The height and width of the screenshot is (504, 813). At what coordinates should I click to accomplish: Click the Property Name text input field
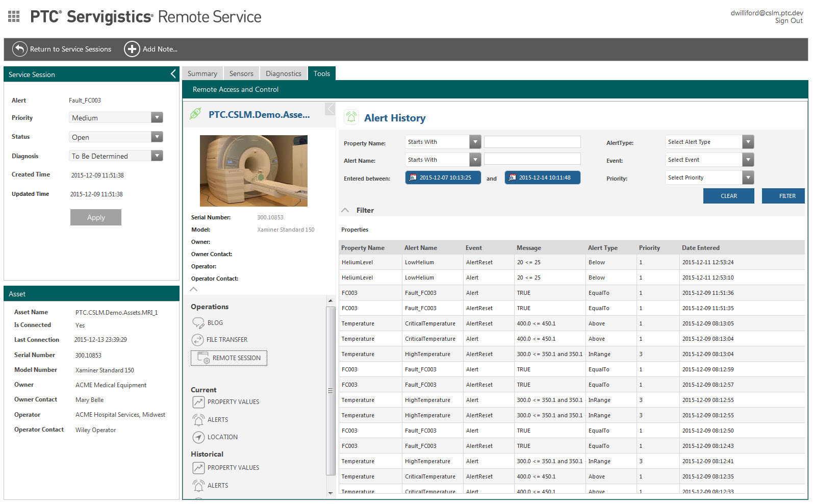click(532, 142)
